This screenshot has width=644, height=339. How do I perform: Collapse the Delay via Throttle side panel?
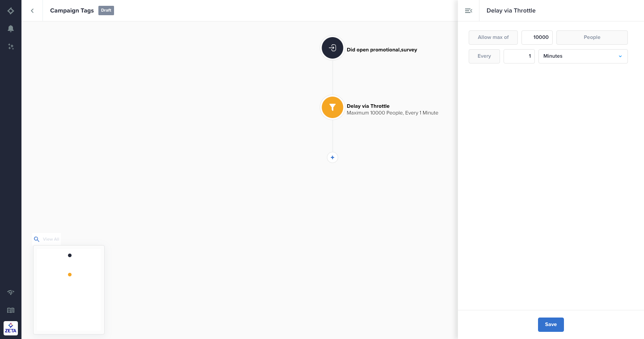pyautogui.click(x=468, y=11)
